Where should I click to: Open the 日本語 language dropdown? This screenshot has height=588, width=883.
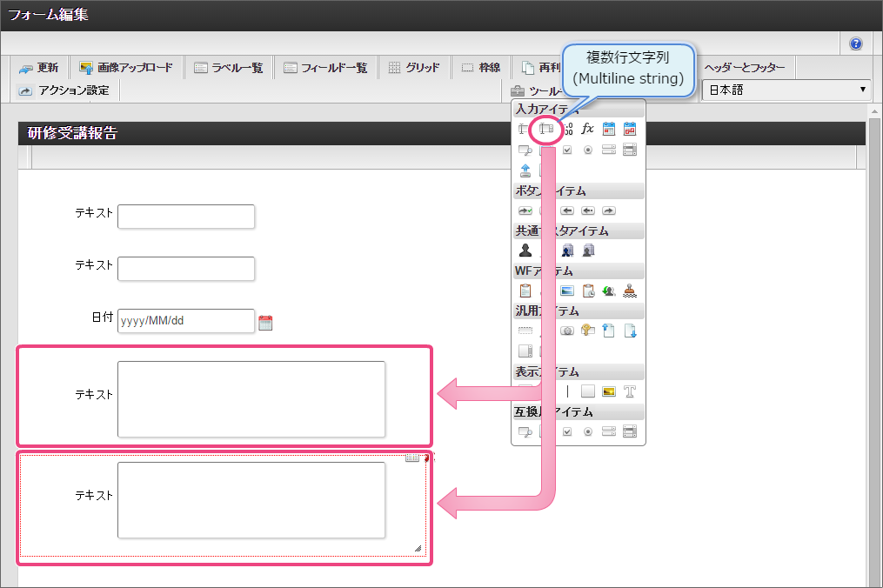coord(786,90)
